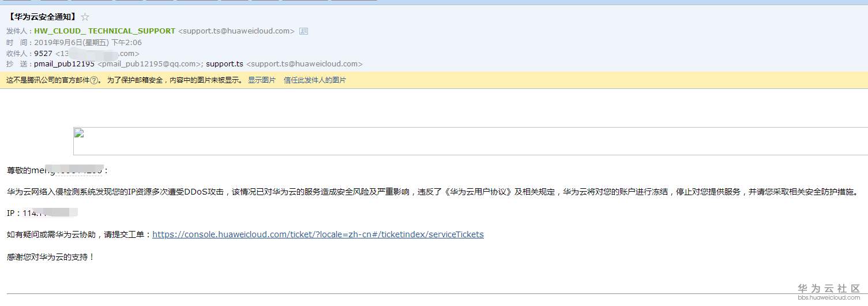Click the date 2019年9月6日 line
Image resolution: width=868 pixels, height=306 pixels.
pos(88,42)
